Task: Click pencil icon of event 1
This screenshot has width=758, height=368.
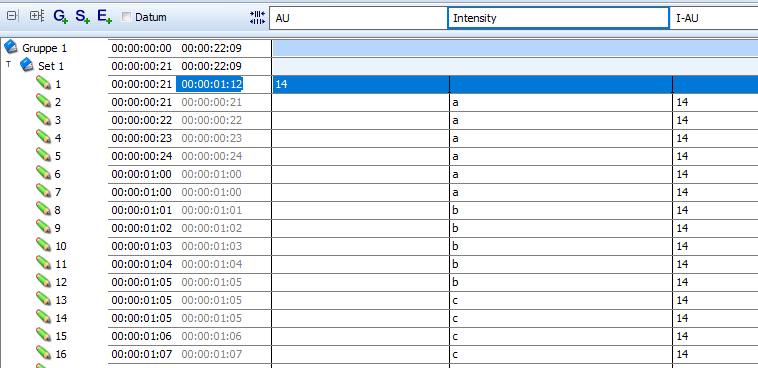Action: [44, 83]
